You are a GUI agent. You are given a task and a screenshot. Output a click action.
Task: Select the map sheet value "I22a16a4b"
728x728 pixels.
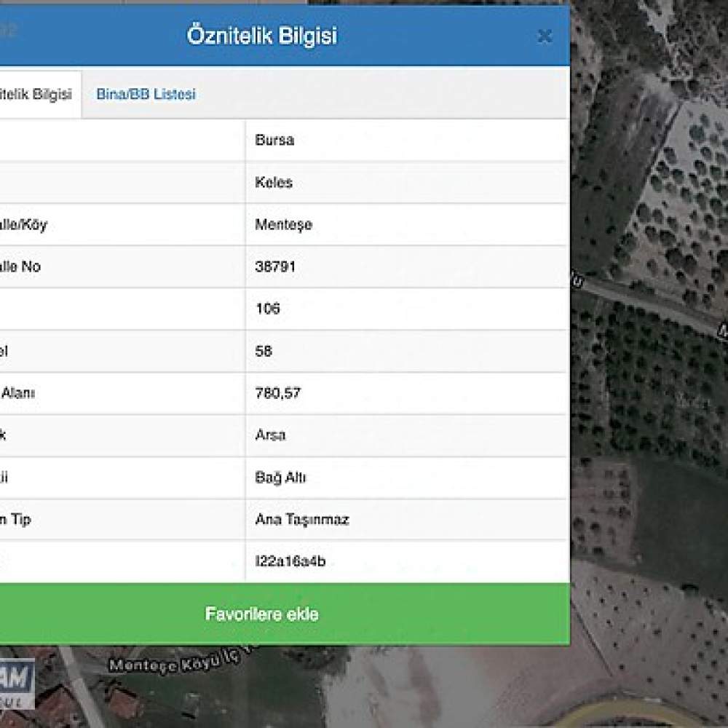point(290,561)
